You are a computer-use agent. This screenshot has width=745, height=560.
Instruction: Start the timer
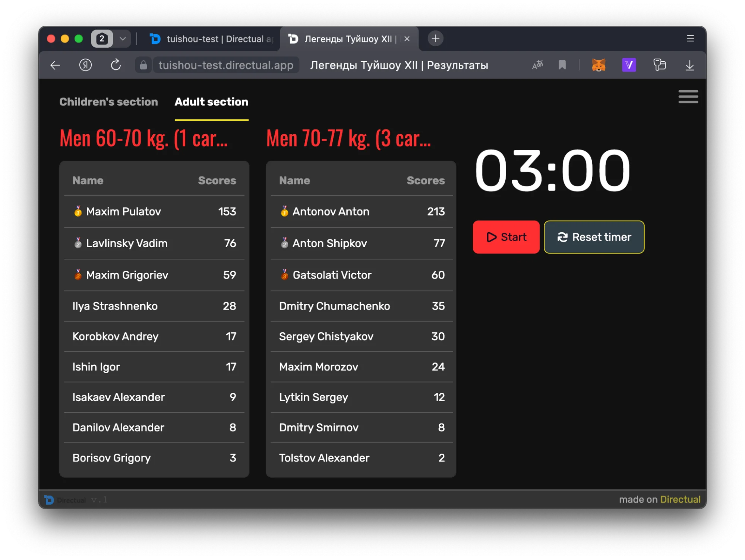tap(506, 237)
